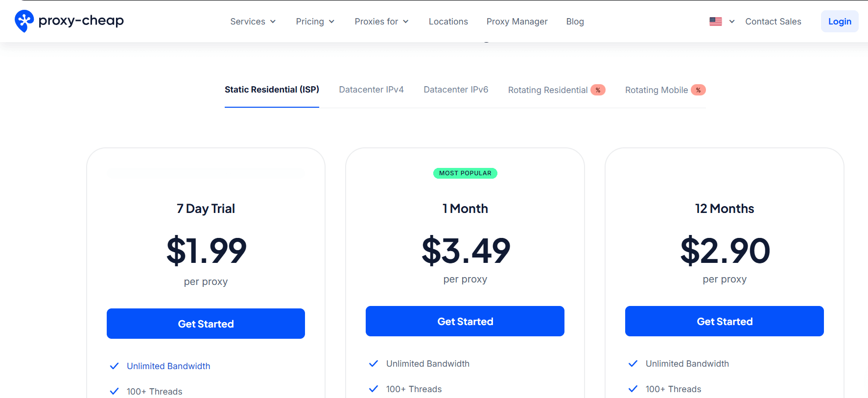Image resolution: width=868 pixels, height=398 pixels.
Task: Open the Proxy Manager page
Action: click(517, 22)
